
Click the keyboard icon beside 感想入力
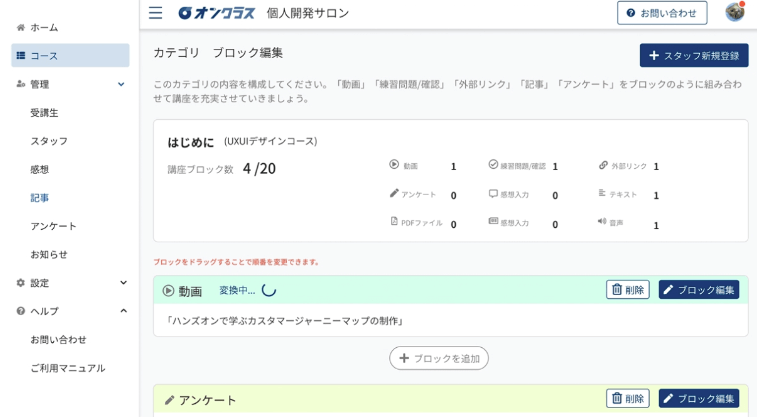(x=493, y=221)
